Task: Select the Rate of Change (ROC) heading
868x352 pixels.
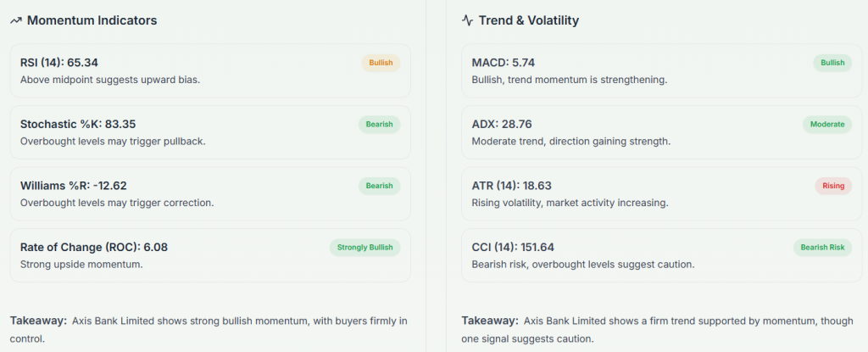Action: 94,248
